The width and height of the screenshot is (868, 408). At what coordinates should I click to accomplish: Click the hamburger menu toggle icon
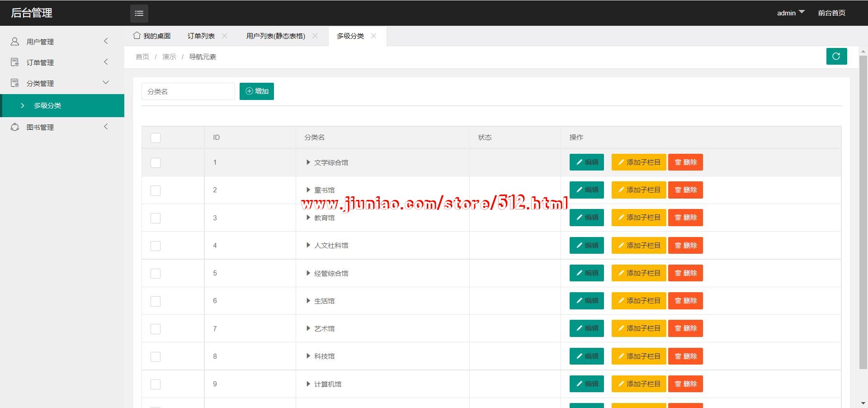(x=139, y=14)
